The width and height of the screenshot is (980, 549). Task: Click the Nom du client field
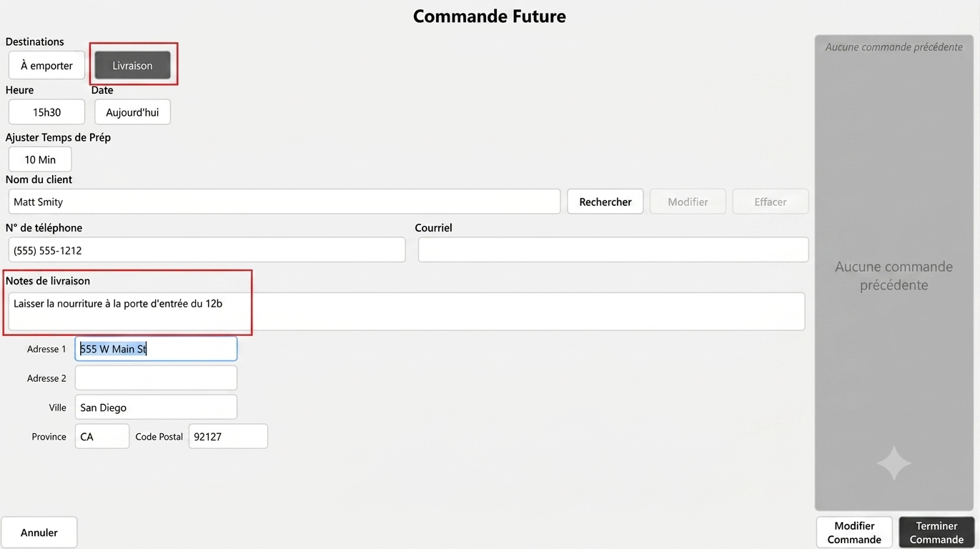(x=284, y=202)
